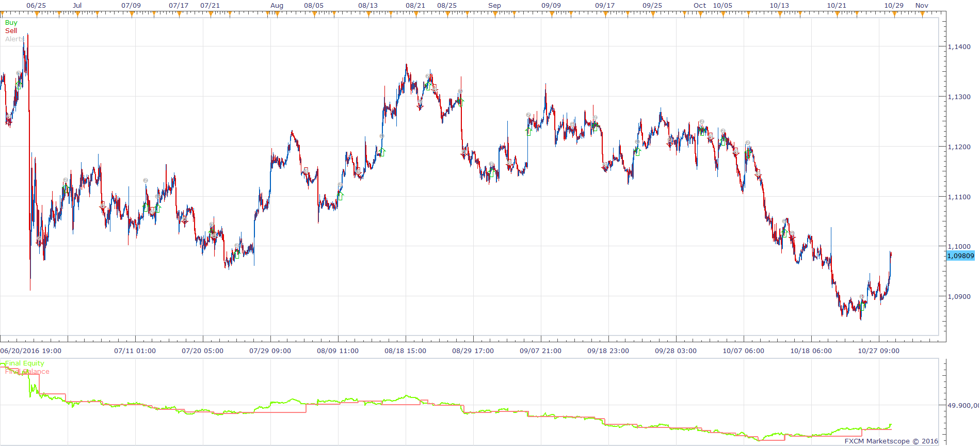Click the orange marker below 09/25
The width and height of the screenshot is (980, 446).
pyautogui.click(x=652, y=14)
